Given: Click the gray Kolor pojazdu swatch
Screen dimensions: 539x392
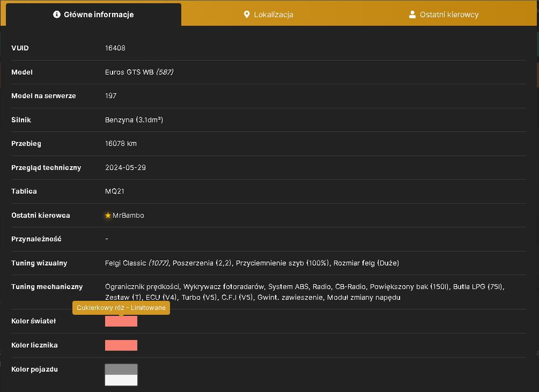Looking at the screenshot, I should pyautogui.click(x=121, y=369).
